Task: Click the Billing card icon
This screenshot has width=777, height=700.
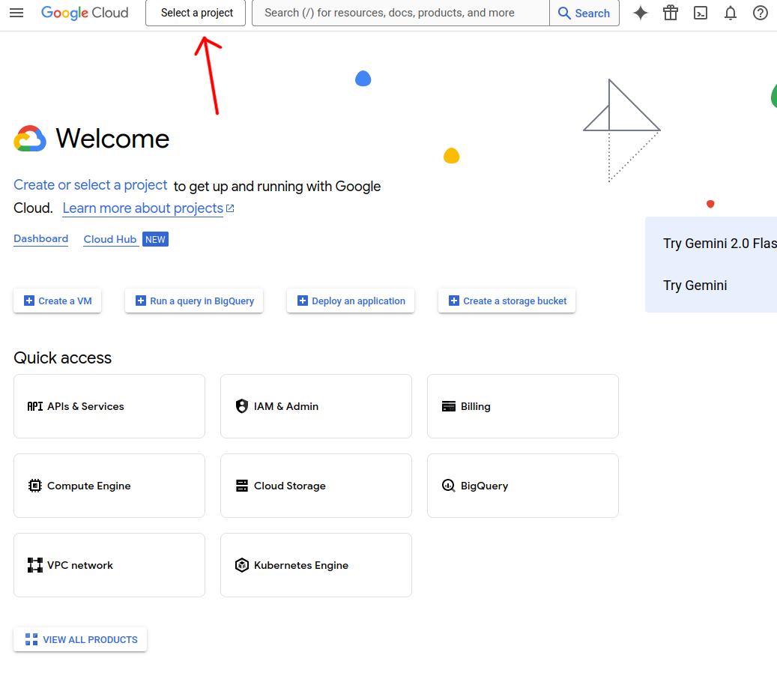Action: pos(449,406)
